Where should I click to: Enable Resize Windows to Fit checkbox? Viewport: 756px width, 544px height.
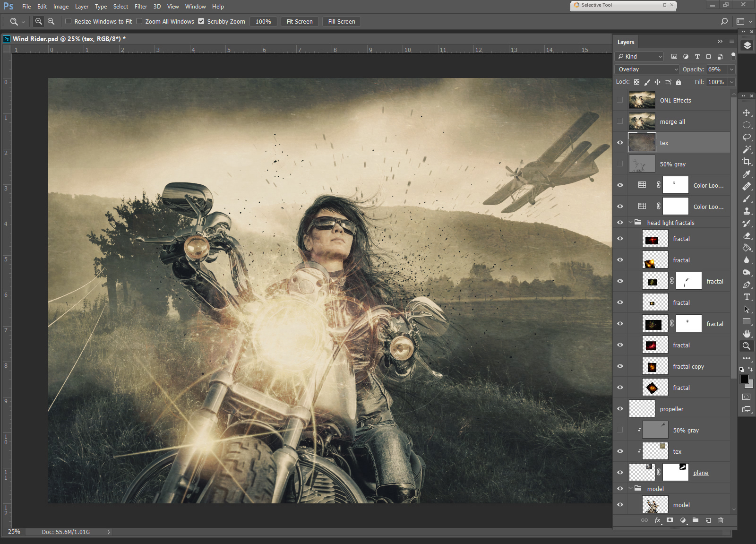(69, 21)
